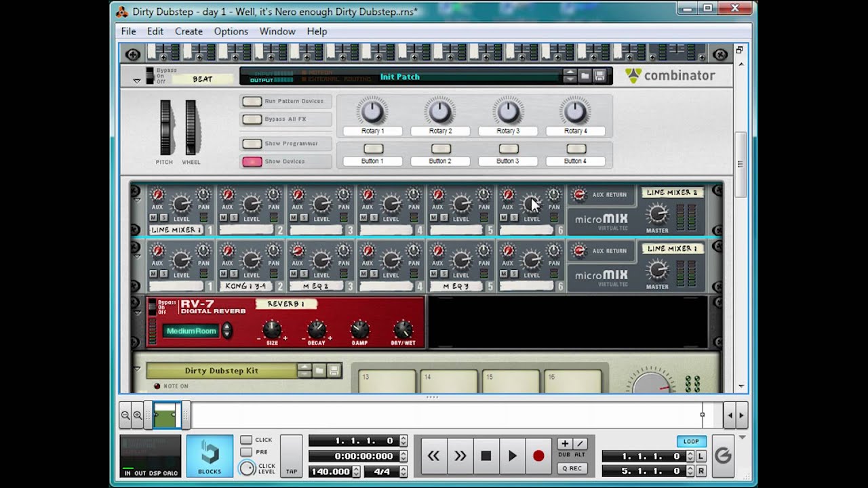868x488 pixels.
Task: Toggle Show Devices on the Combinator
Action: [252, 161]
